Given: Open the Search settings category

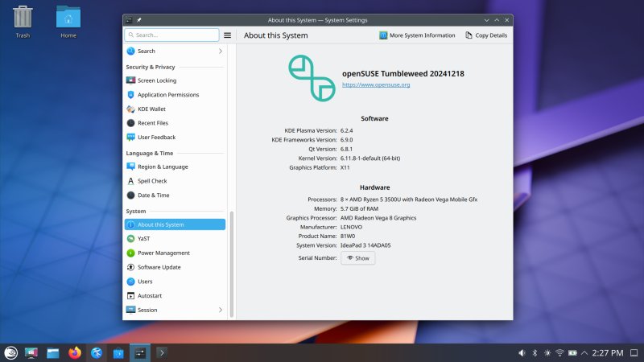Looking at the screenshot, I should click(x=175, y=51).
